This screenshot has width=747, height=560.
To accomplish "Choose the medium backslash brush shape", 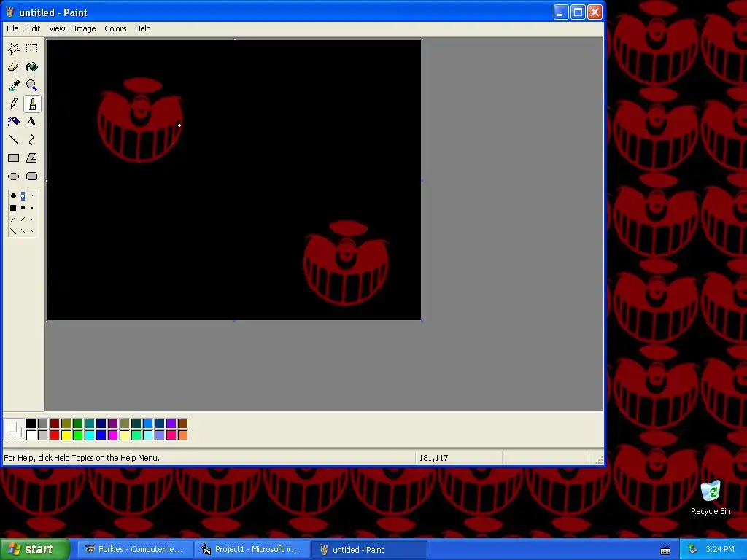I will pyautogui.click(x=23, y=231).
